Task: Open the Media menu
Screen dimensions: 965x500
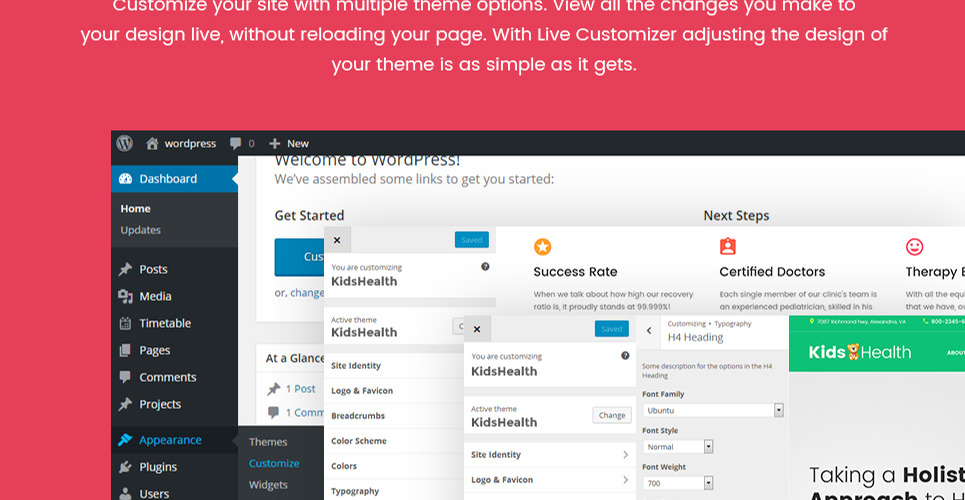Action: [x=174, y=296]
